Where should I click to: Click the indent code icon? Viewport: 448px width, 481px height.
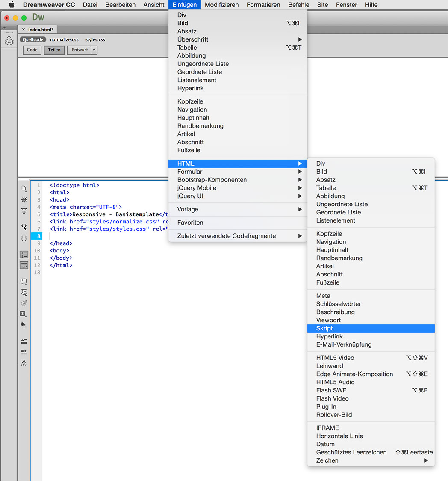click(x=24, y=341)
